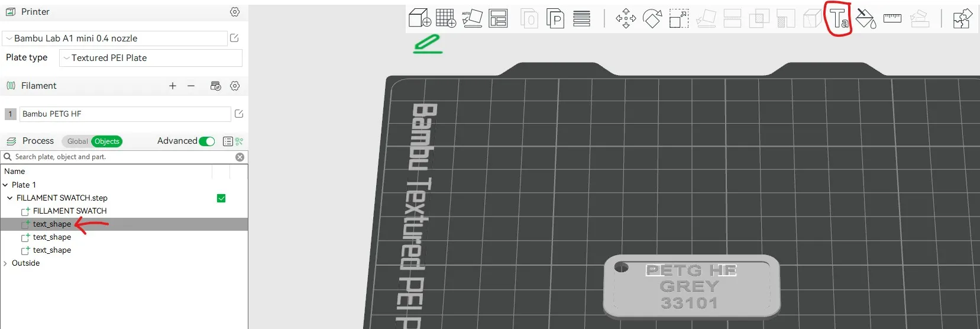This screenshot has height=329, width=980.
Task: Click the process settings list icon
Action: click(x=228, y=141)
